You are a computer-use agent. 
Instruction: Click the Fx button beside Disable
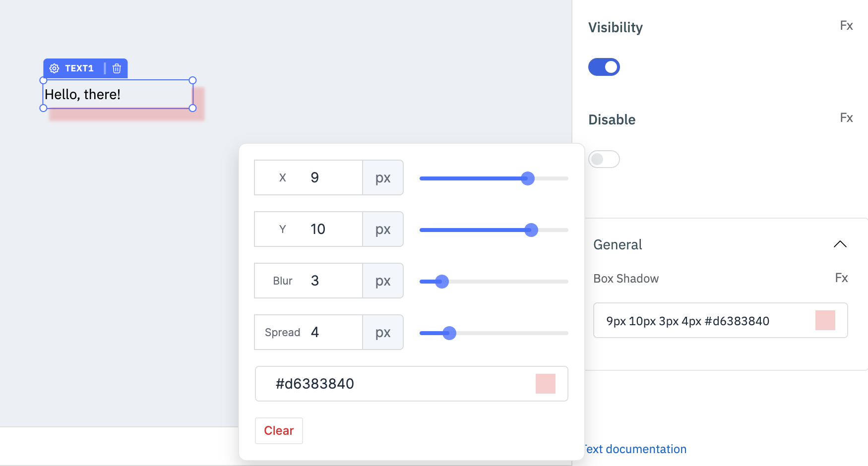[846, 118]
